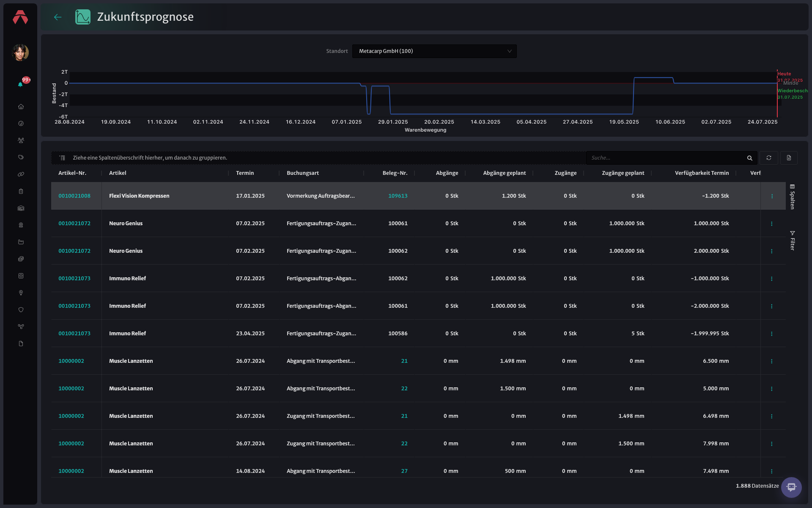Go back using the arrow icon

click(58, 17)
